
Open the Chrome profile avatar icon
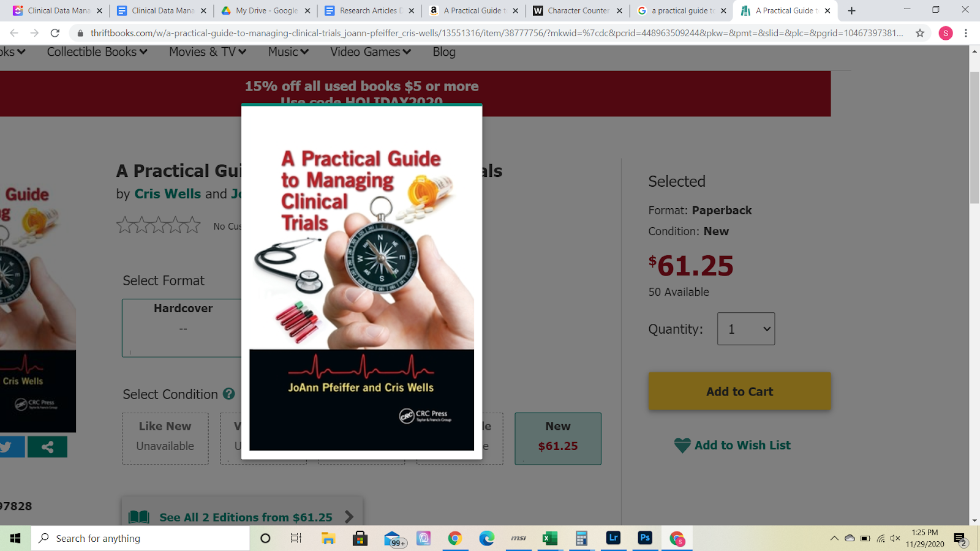[946, 33]
